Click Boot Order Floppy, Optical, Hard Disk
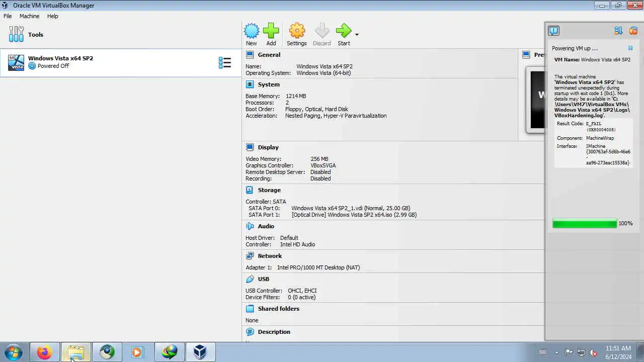Viewport: 644px width, 362px height. point(316,109)
